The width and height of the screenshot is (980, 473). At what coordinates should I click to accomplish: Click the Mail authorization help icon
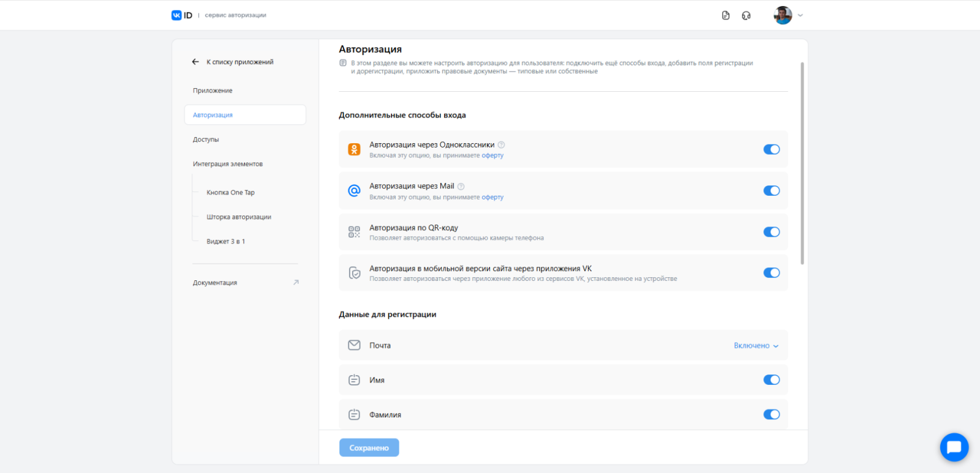[x=461, y=187]
